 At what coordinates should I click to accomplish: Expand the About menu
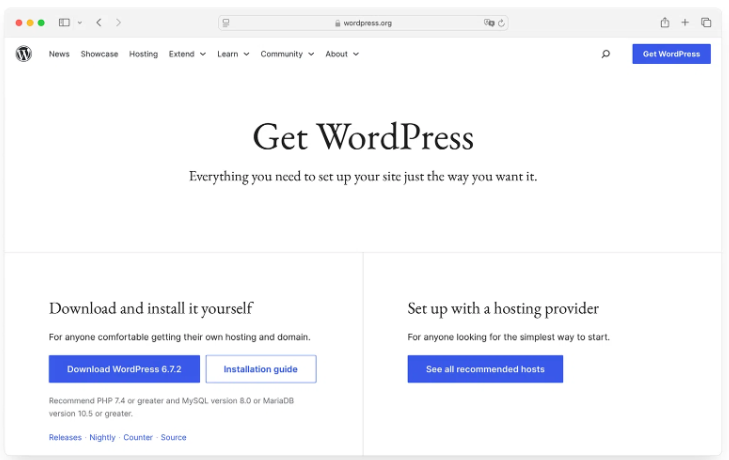(x=342, y=54)
